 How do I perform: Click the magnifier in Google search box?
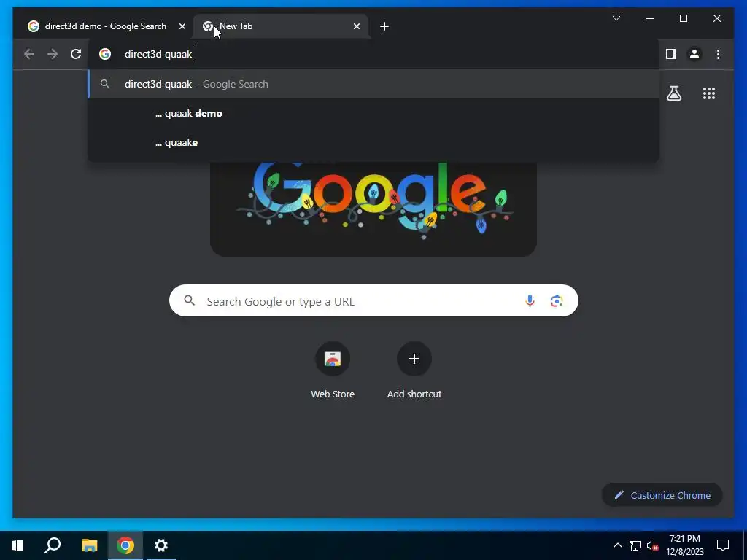click(x=190, y=300)
